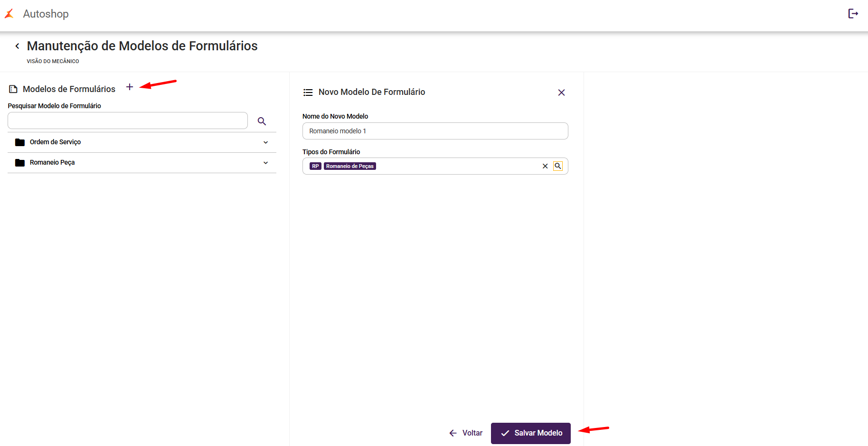Screen dimensions: 868x446
Task: Click the logout icon in header
Action: pyautogui.click(x=853, y=14)
